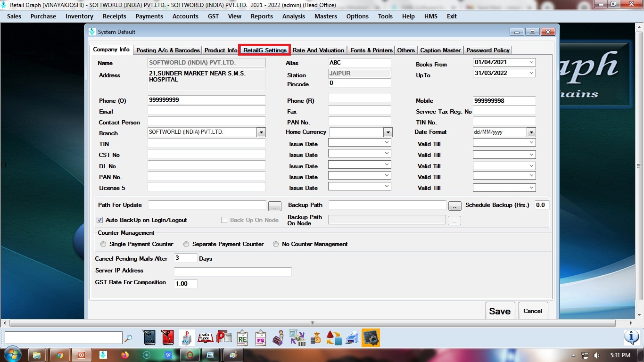
Task: Open the Purchase book toolbar icon
Action: point(168,337)
